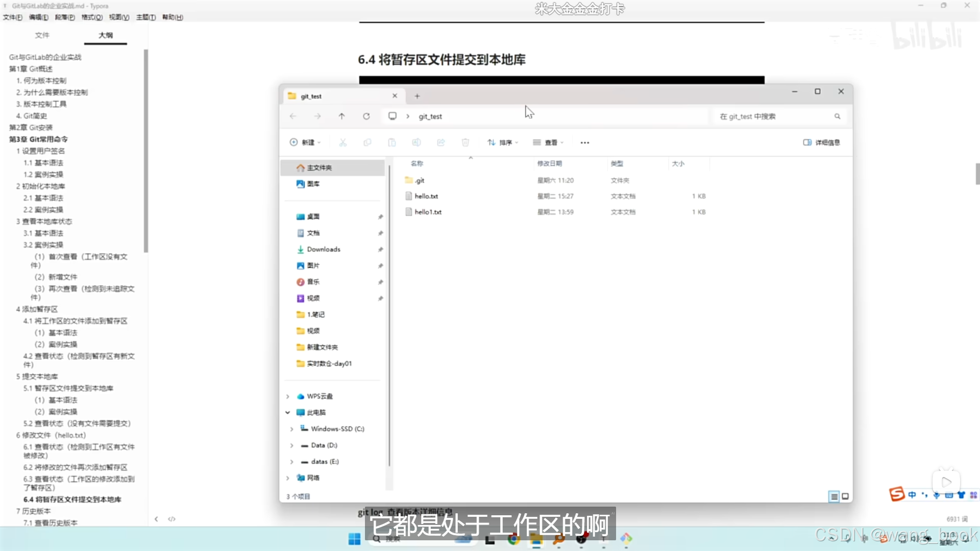The height and width of the screenshot is (551, 980).
Task: Click the Back arrow in File Explorer
Action: 293,116
